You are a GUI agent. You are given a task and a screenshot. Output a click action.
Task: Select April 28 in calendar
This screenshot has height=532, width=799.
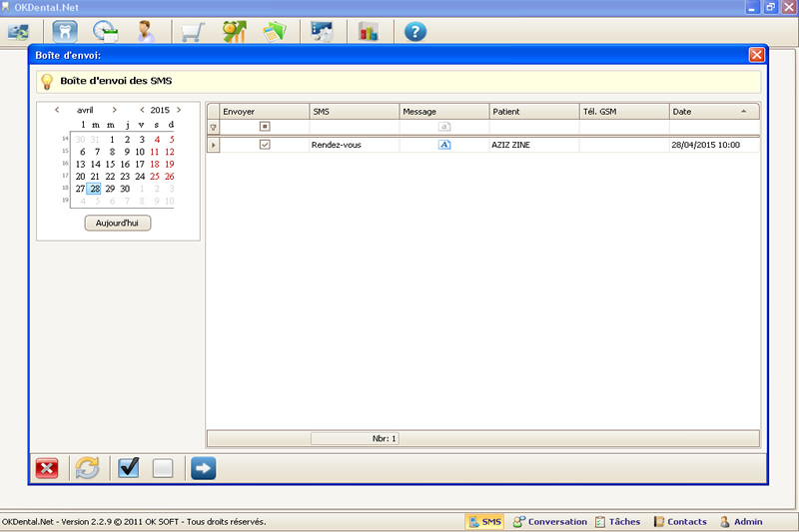tap(95, 189)
